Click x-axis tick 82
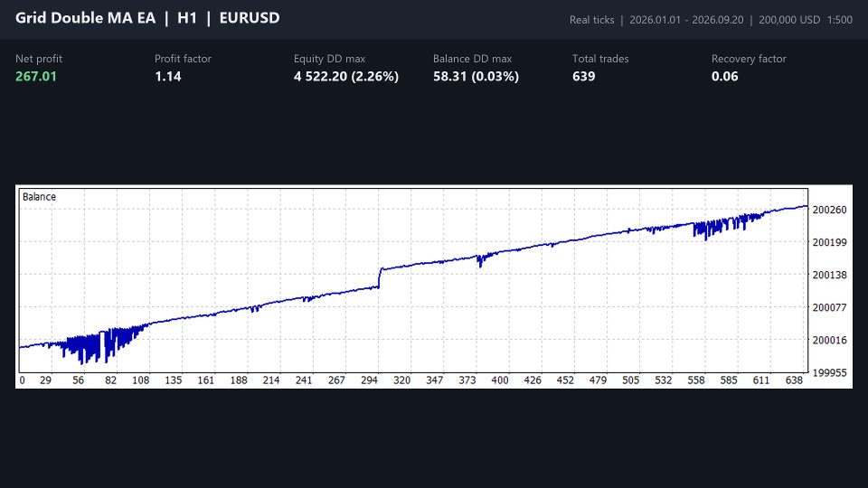868x488 pixels. [110, 380]
